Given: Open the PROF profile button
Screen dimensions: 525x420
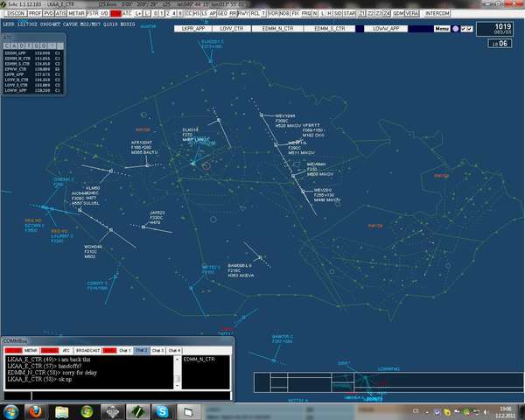Looking at the screenshot, I should coord(35,13).
